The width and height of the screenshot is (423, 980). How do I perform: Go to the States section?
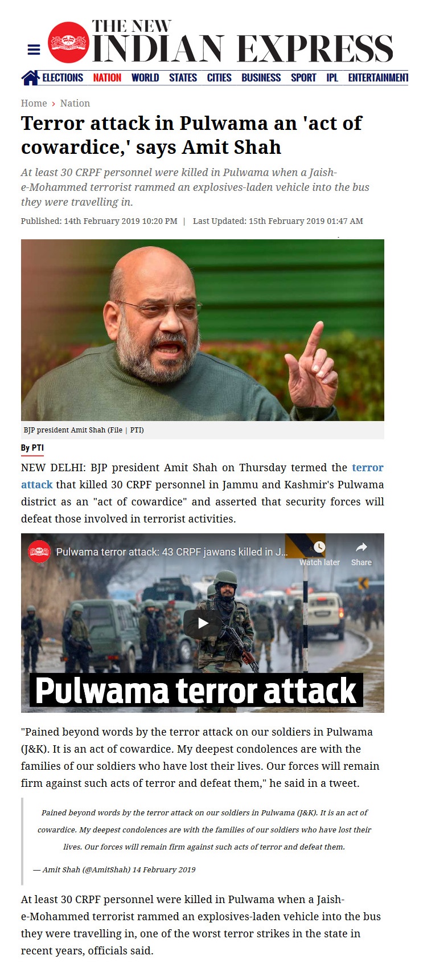183,77
